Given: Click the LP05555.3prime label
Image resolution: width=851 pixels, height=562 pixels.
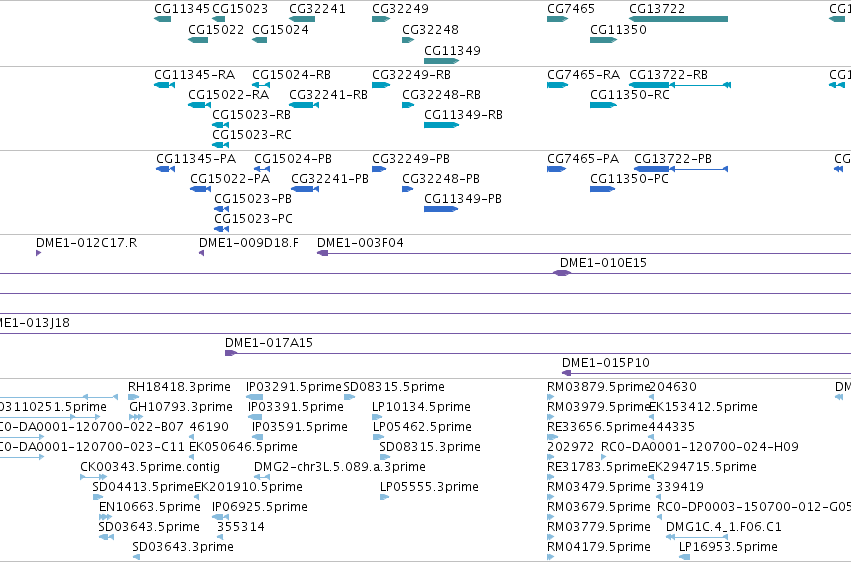Looking at the screenshot, I should coord(429,487).
